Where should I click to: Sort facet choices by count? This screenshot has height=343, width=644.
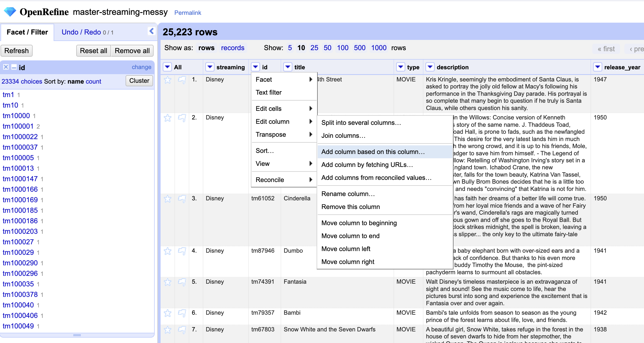click(x=94, y=81)
